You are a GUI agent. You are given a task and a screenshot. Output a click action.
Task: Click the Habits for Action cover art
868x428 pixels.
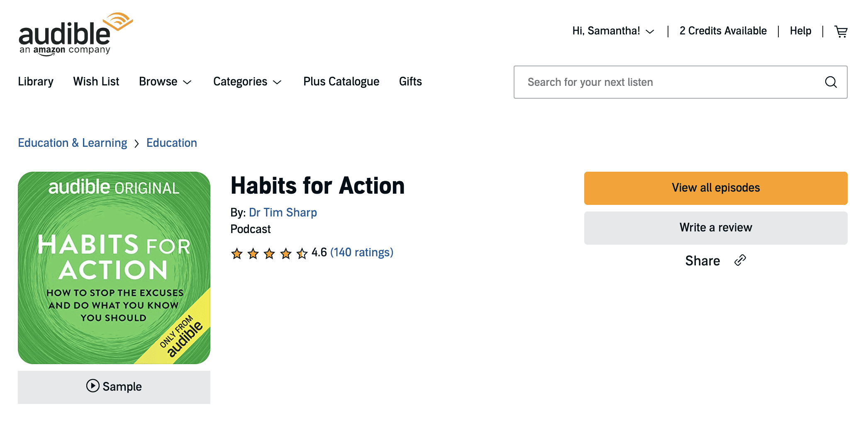click(114, 268)
